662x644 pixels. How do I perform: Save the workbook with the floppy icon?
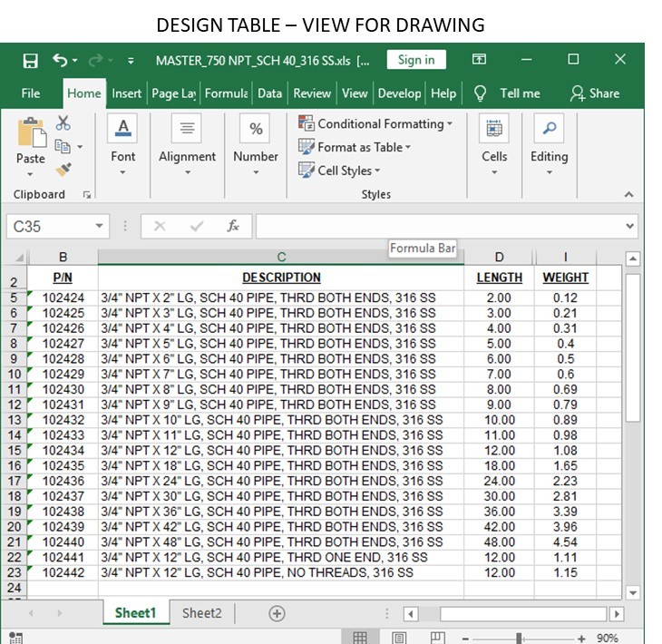coord(30,61)
